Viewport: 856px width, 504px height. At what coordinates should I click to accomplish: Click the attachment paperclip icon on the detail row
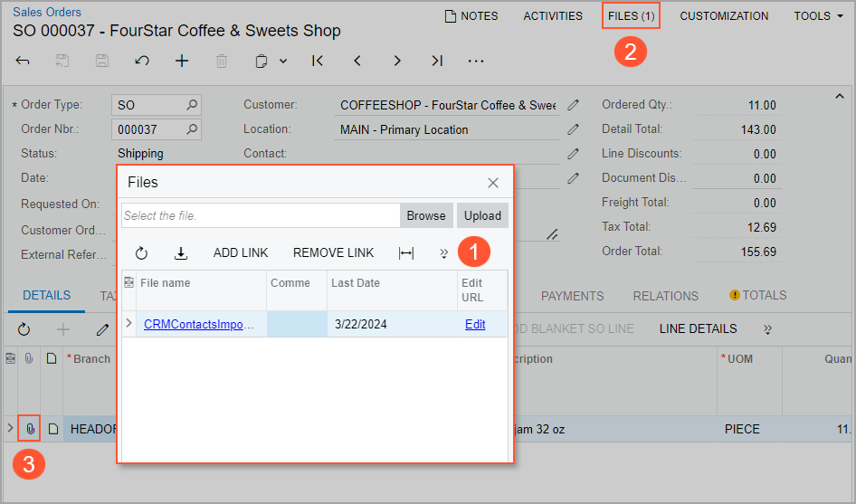pyautogui.click(x=30, y=429)
